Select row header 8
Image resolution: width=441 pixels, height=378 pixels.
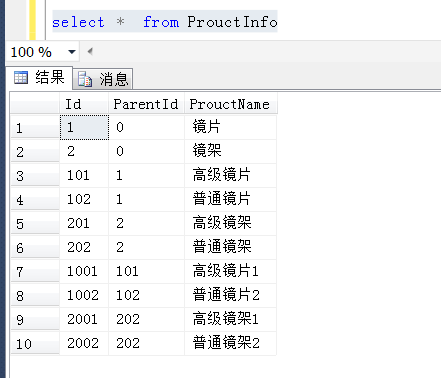[35, 296]
